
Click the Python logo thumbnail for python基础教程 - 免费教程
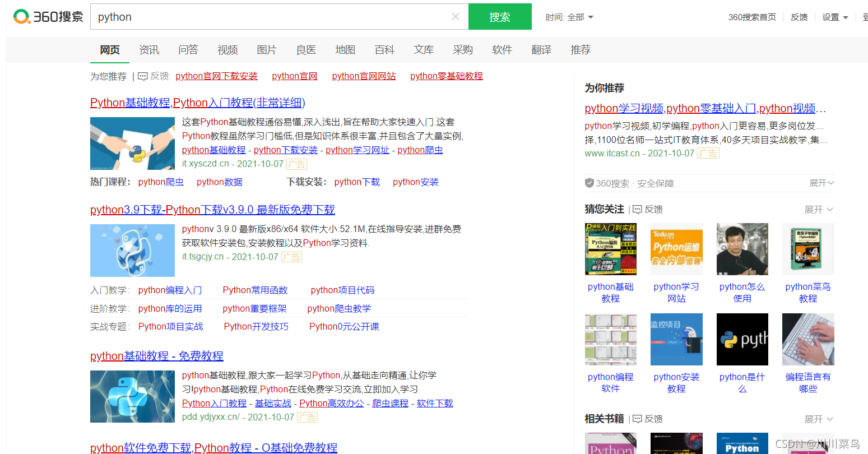(x=132, y=396)
